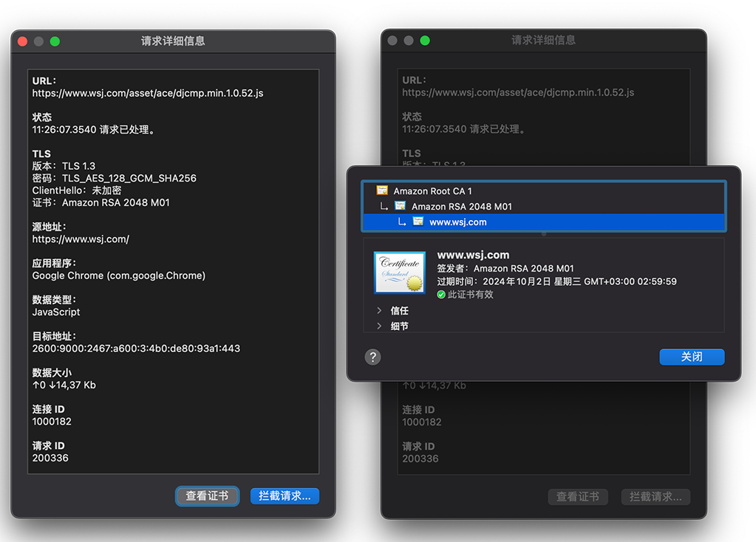
Task: Click dimmed 拦截请求... button in right window
Action: [x=655, y=497]
